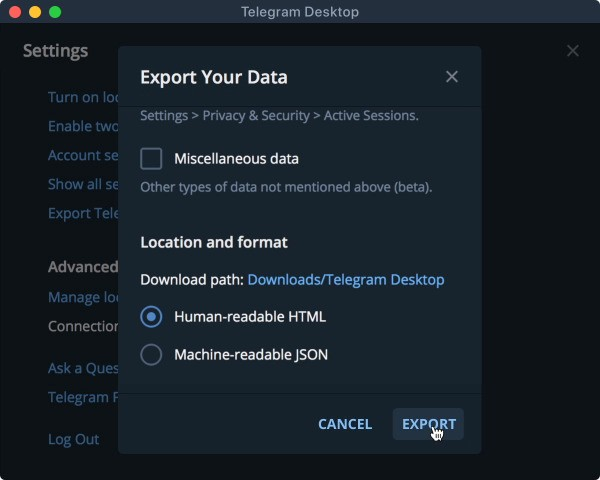Click the 'Turn on loc...' settings link
Viewport: 600px width, 480px height.
83,98
